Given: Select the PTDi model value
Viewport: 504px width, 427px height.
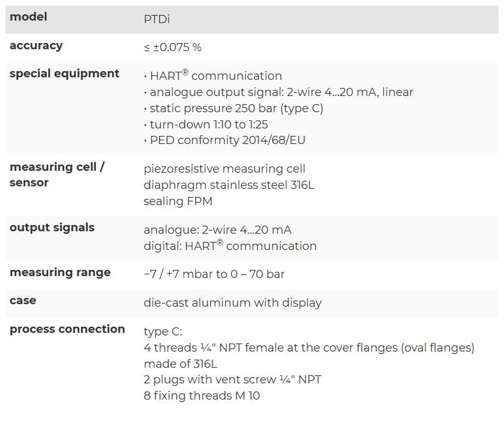Looking at the screenshot, I should [x=157, y=19].
